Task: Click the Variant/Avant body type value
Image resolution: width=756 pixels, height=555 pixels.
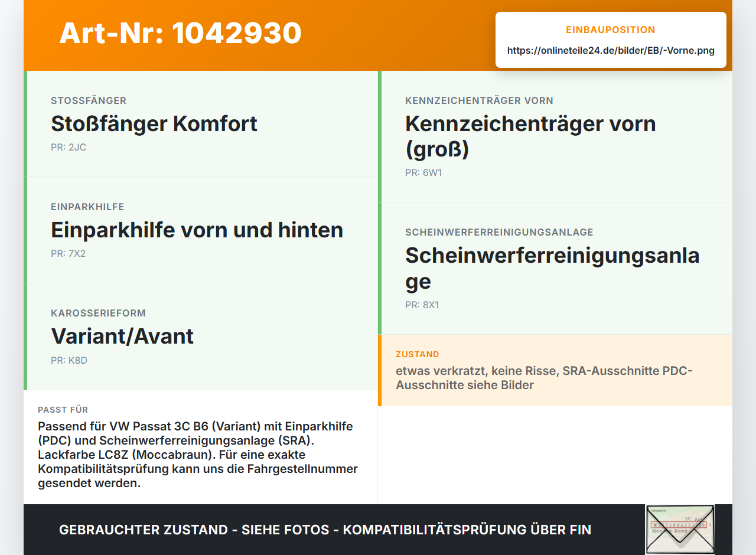Action: pos(122,336)
